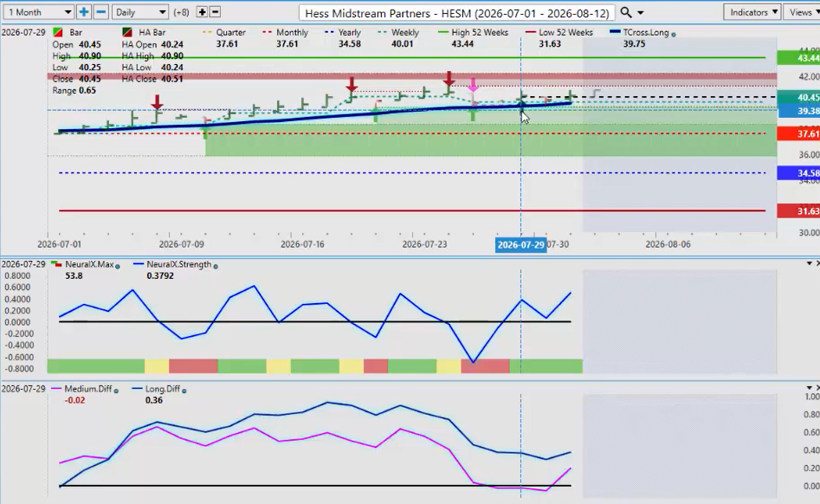Click the red 37.61 price axis tag
The height and width of the screenshot is (504, 820).
798,134
